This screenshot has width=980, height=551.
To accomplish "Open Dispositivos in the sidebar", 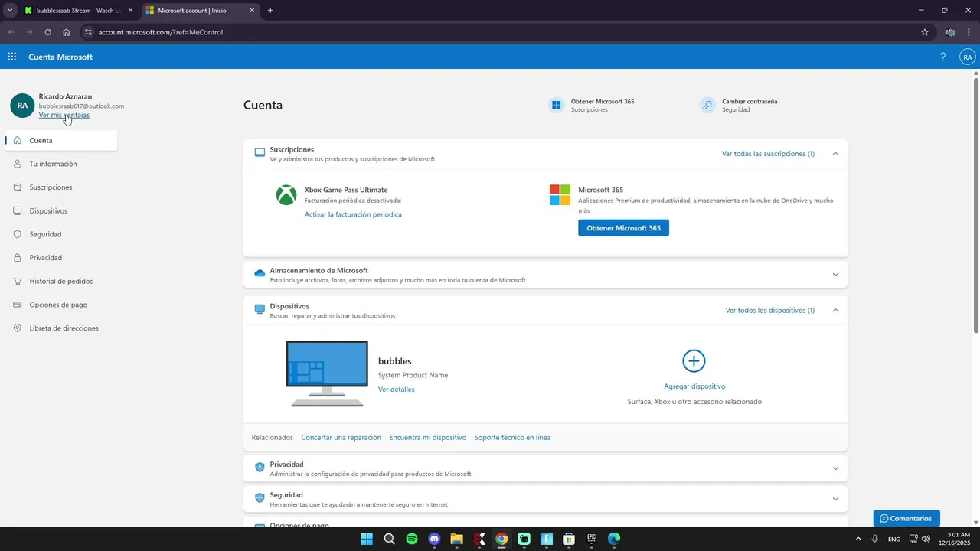I will coord(61,210).
